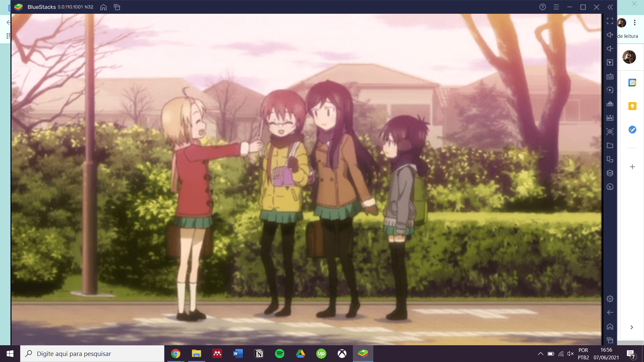Image resolution: width=644 pixels, height=362 pixels.
Task: Click the anime video frame in BlueStacks
Action: (307, 179)
